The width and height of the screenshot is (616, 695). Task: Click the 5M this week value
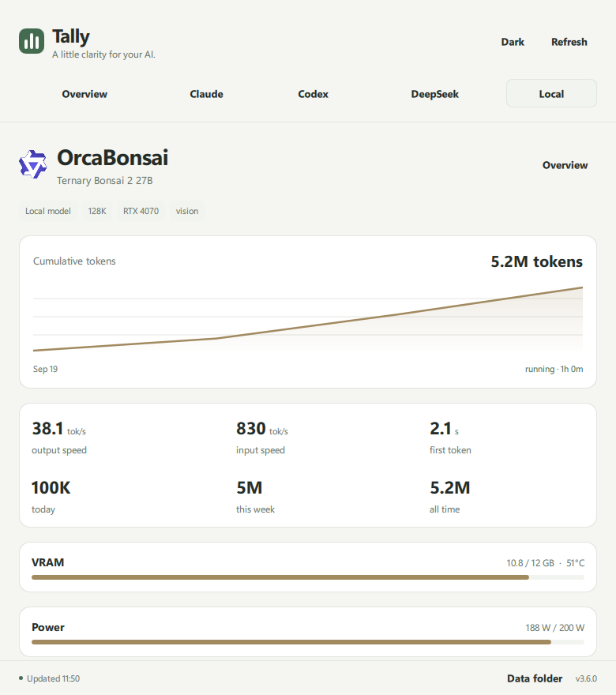point(249,488)
